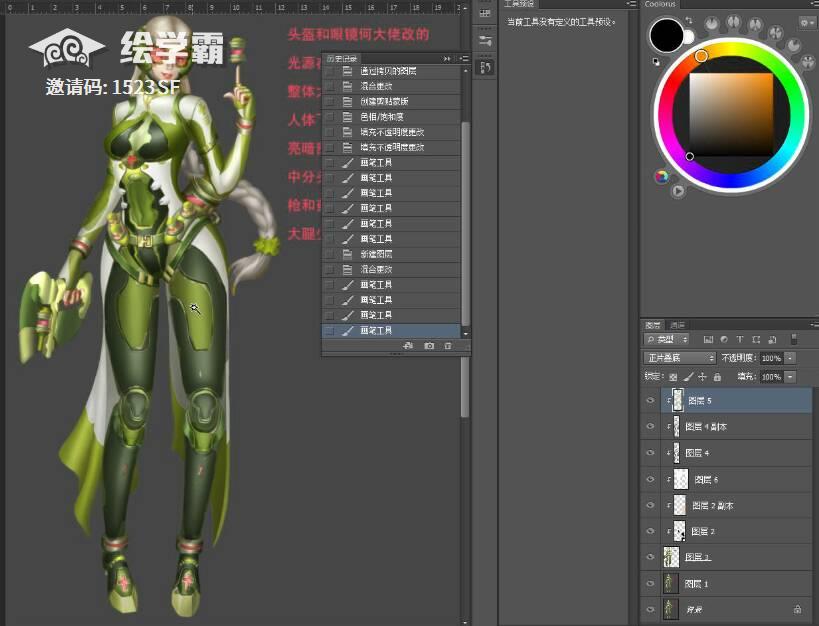
Task: Open the Tool Presets panel flyout menu
Action: tap(631, 4)
